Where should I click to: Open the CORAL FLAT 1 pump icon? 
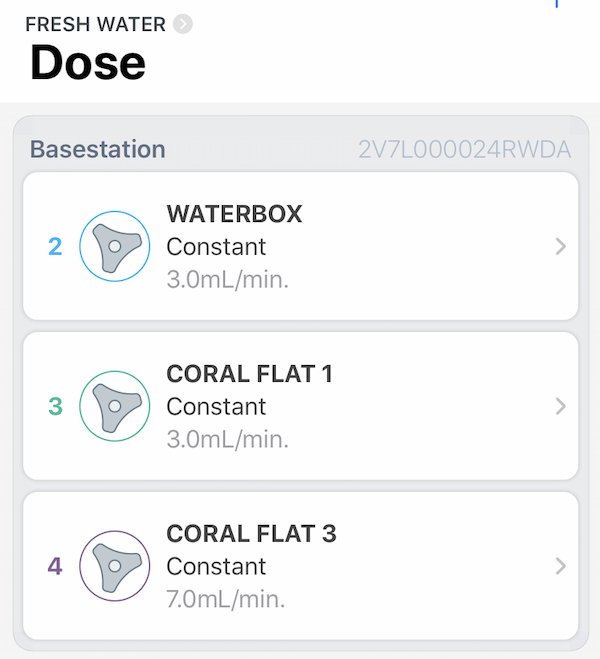115,406
